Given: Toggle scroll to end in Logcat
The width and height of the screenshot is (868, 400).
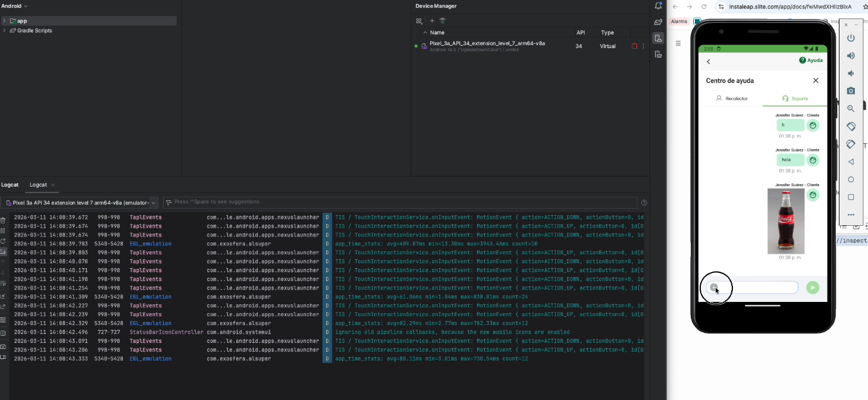Looking at the screenshot, I should click(x=4, y=251).
